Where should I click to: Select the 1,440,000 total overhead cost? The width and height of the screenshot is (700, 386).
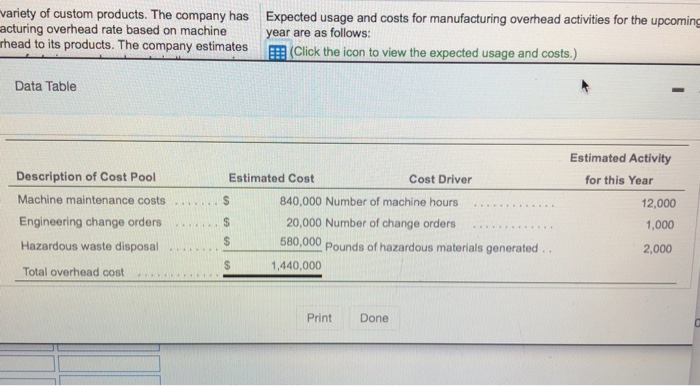pos(296,266)
